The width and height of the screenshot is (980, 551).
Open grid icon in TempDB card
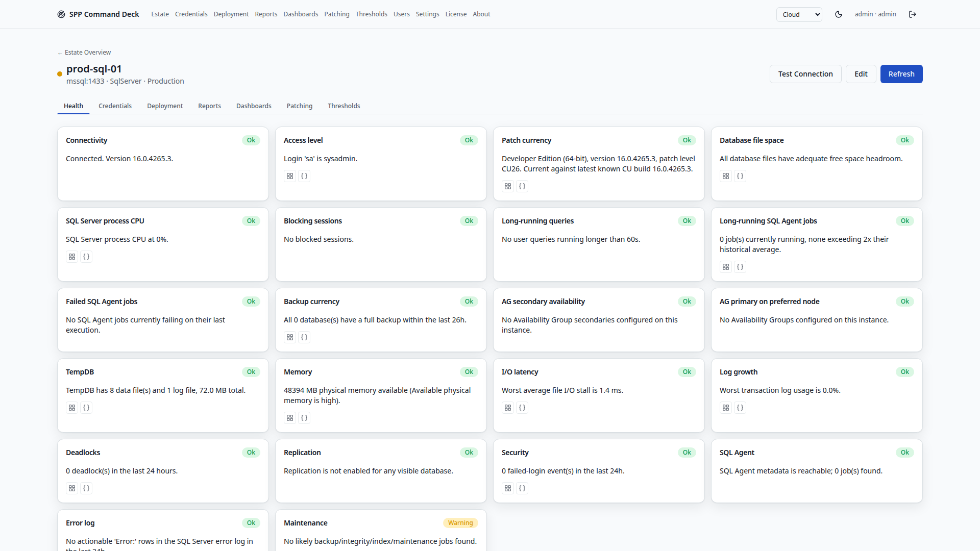coord(72,408)
